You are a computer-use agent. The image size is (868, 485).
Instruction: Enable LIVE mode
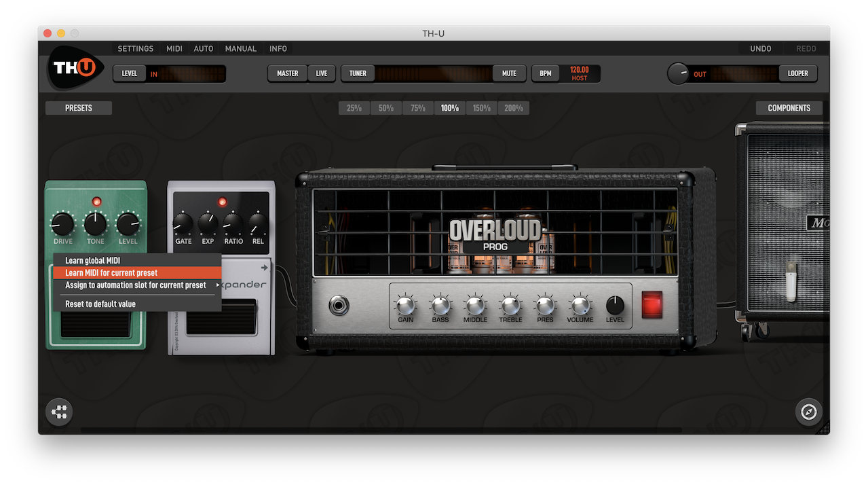322,73
